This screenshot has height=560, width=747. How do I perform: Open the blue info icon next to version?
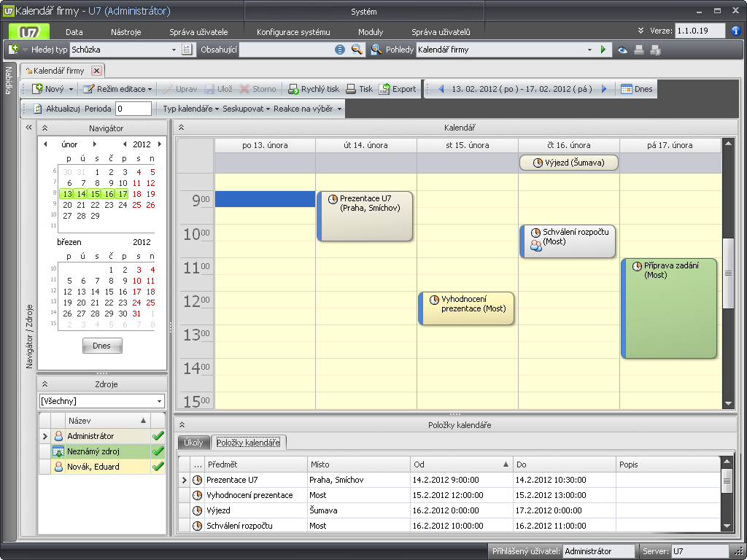(x=736, y=31)
